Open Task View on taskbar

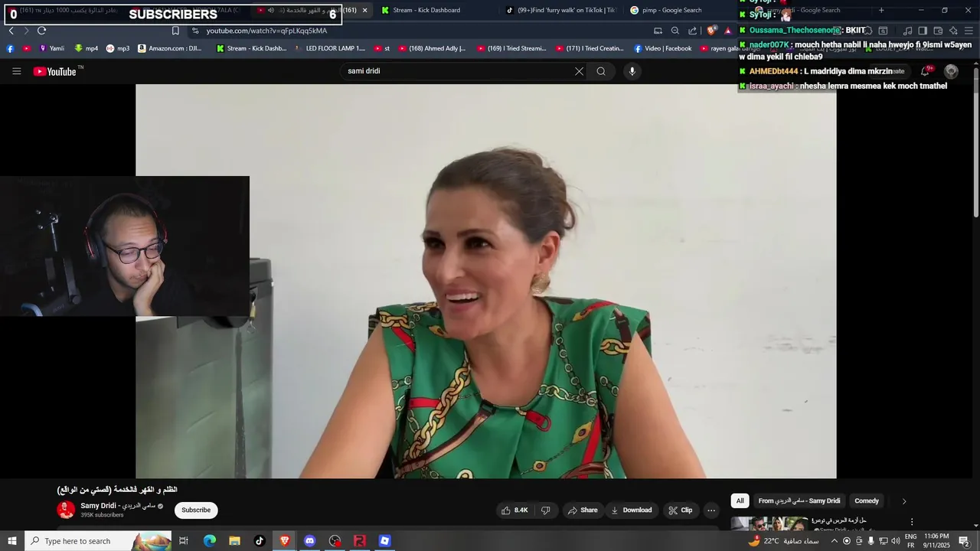click(184, 541)
